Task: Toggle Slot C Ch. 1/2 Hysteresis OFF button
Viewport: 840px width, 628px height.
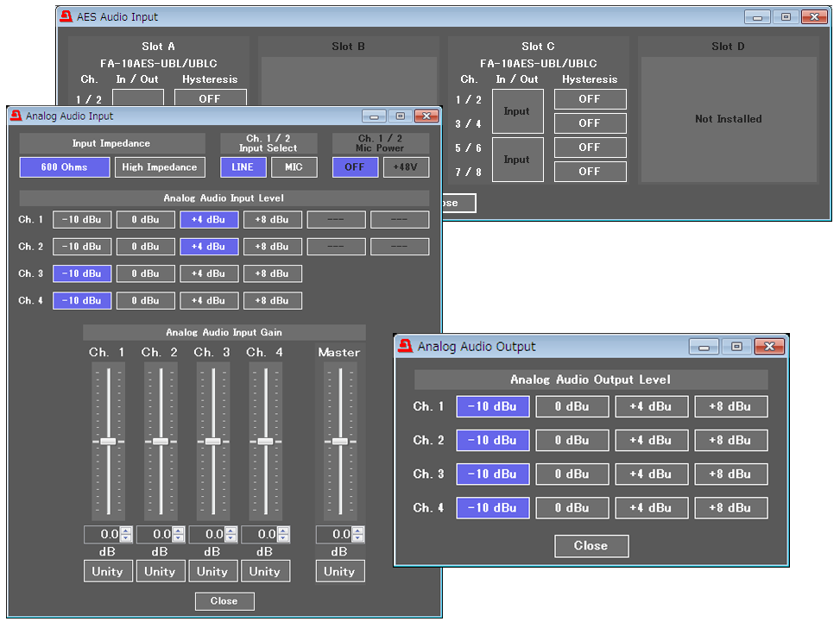Action: click(590, 99)
